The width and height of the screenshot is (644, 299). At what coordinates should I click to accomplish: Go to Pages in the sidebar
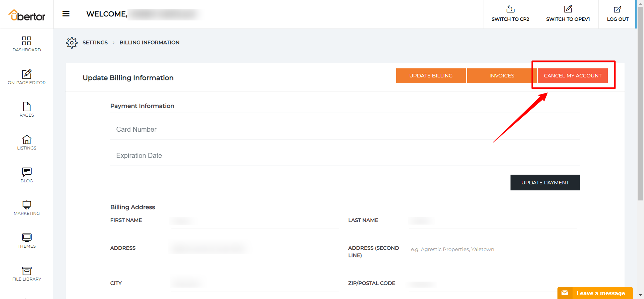26,107
